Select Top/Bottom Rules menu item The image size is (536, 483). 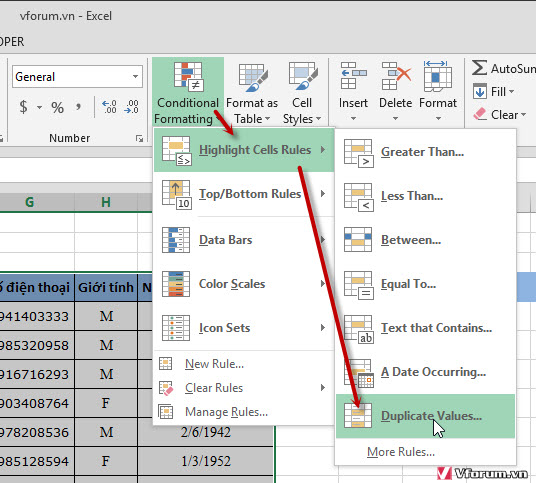(244, 194)
